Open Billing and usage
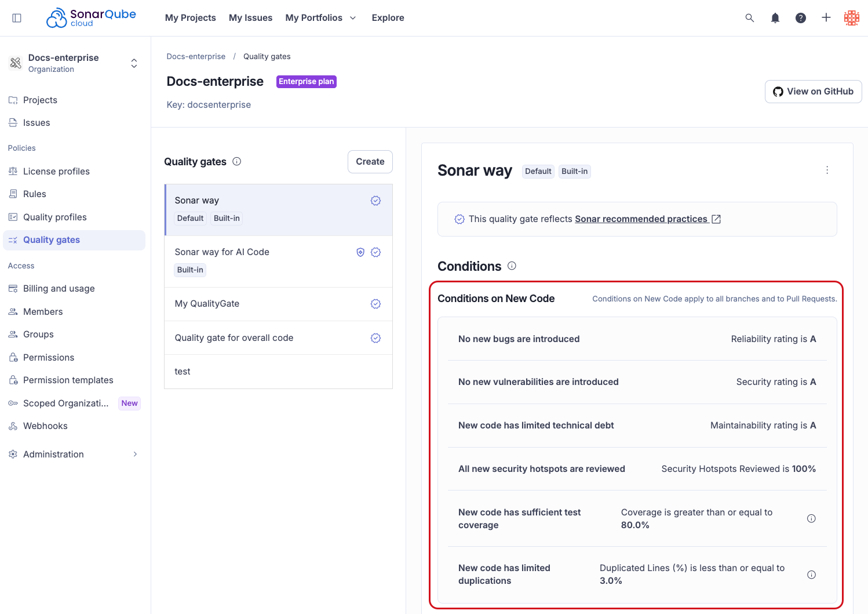Screen dimensions: 868x614 (74, 289)
